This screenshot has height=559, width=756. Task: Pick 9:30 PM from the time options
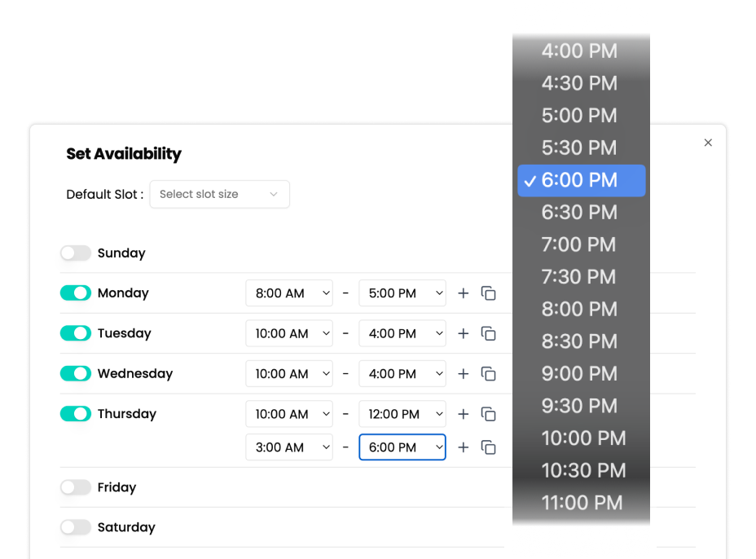[x=579, y=406]
